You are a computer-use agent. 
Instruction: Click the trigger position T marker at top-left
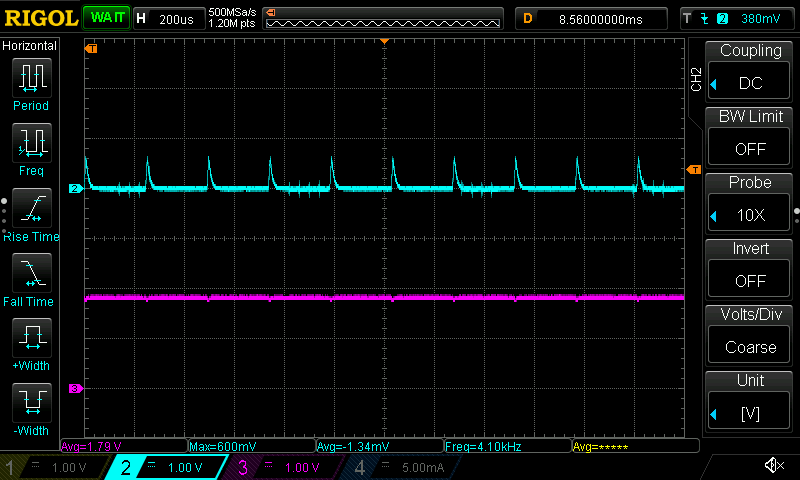point(91,48)
